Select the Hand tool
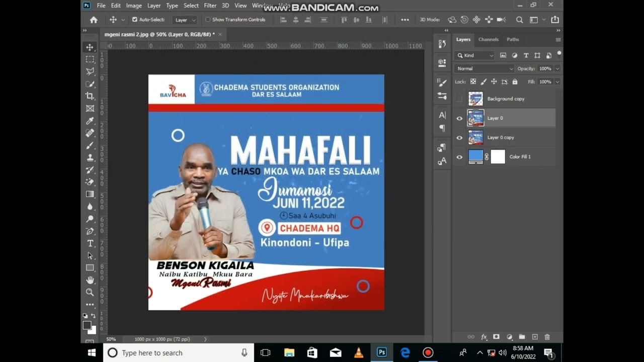The height and width of the screenshot is (362, 644). pos(90,280)
